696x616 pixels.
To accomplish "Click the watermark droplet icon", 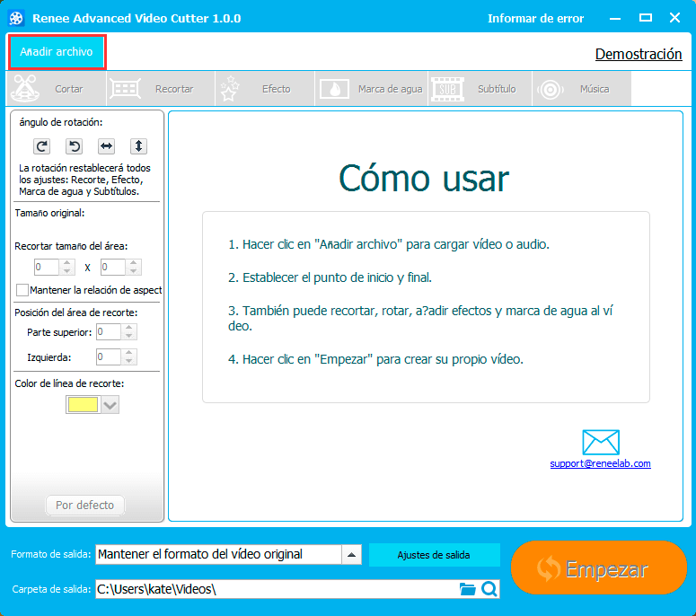I will [x=334, y=89].
